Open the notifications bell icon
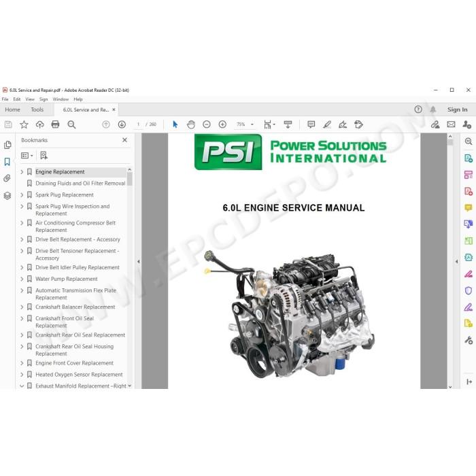 [433, 109]
